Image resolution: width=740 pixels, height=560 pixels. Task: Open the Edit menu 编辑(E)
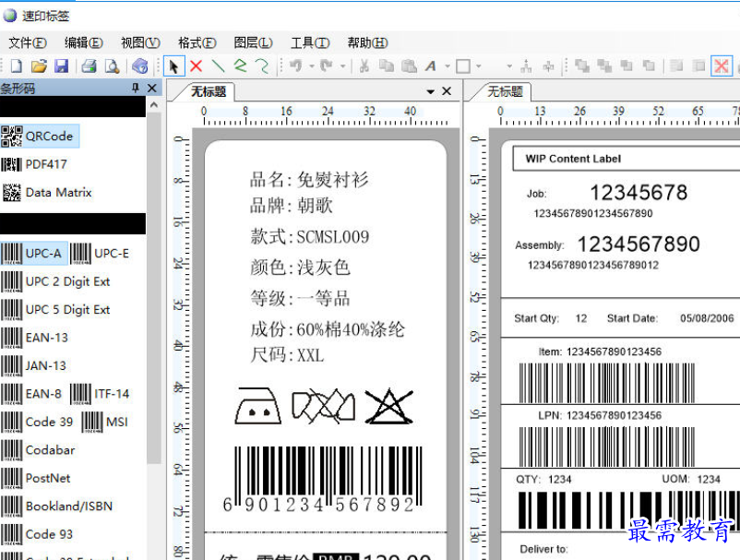pyautogui.click(x=84, y=43)
